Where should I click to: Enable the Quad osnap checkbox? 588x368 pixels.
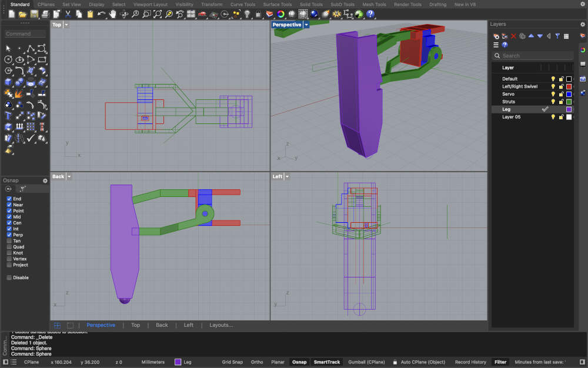tap(9, 246)
